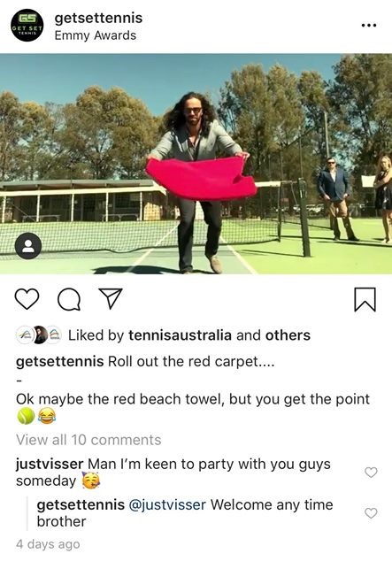The width and height of the screenshot is (392, 569).
Task: Open justvisser commenter profile
Action: pyautogui.click(x=50, y=464)
